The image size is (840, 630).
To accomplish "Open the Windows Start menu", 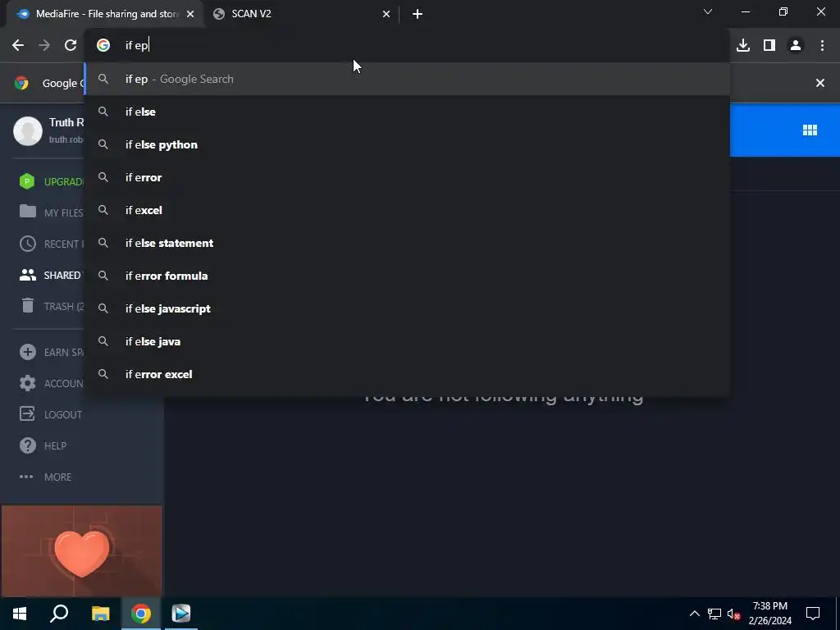I will point(20,614).
